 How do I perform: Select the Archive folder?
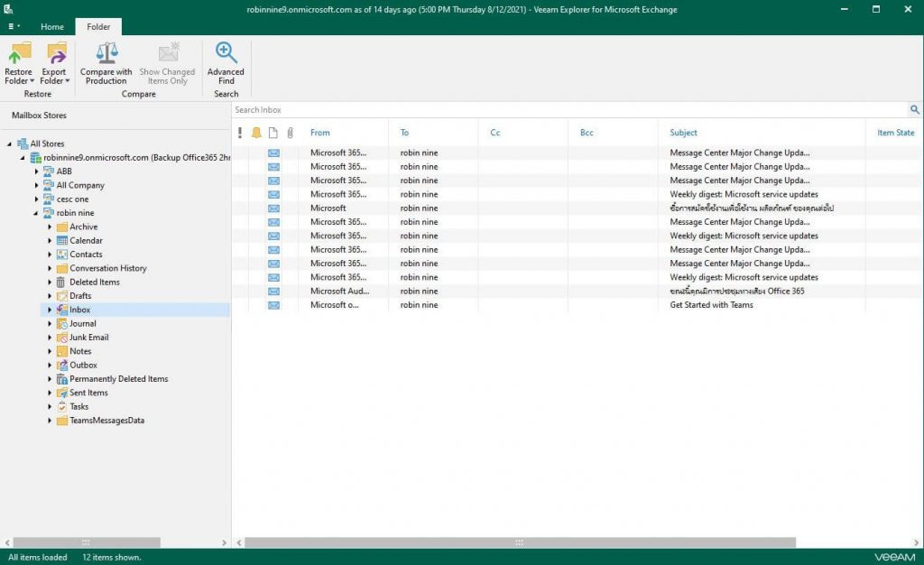[x=84, y=227]
